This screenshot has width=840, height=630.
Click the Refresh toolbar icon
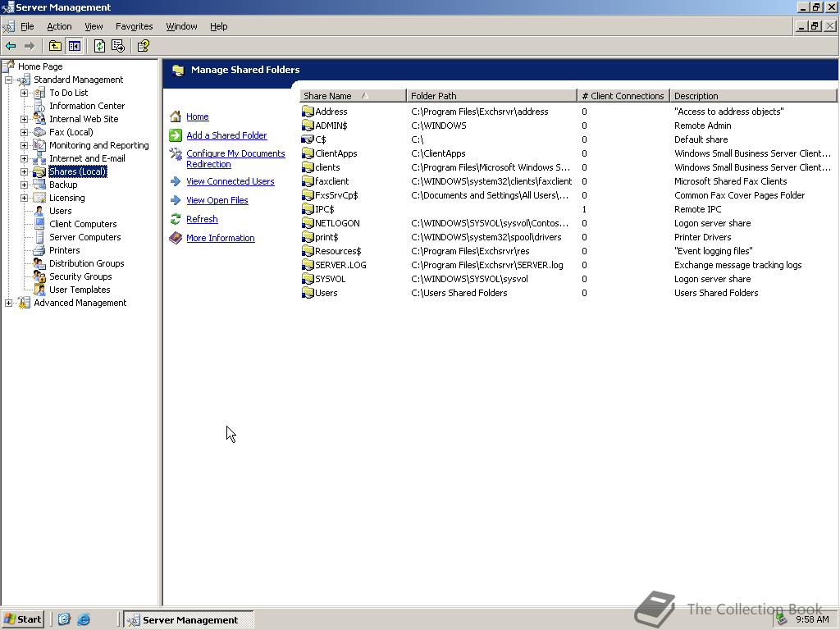[x=99, y=46]
